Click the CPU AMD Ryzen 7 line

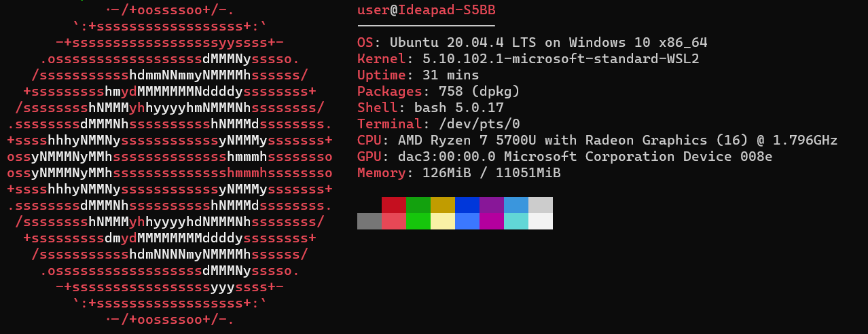(598, 141)
